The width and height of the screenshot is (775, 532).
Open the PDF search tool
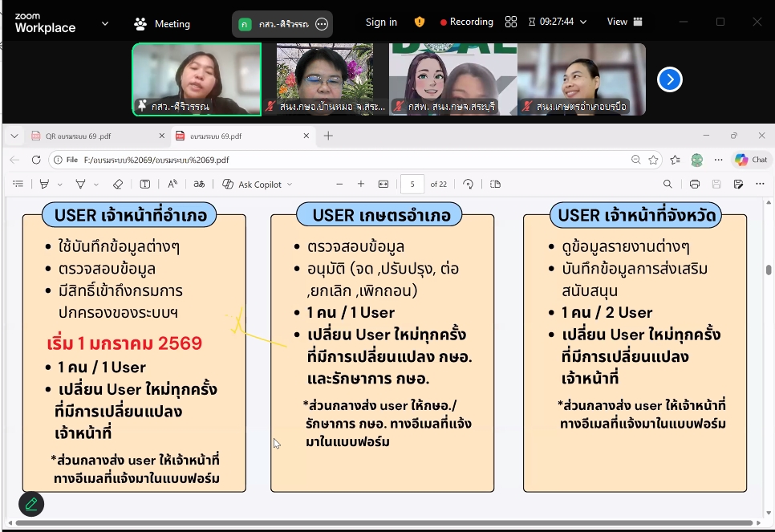[x=667, y=185]
